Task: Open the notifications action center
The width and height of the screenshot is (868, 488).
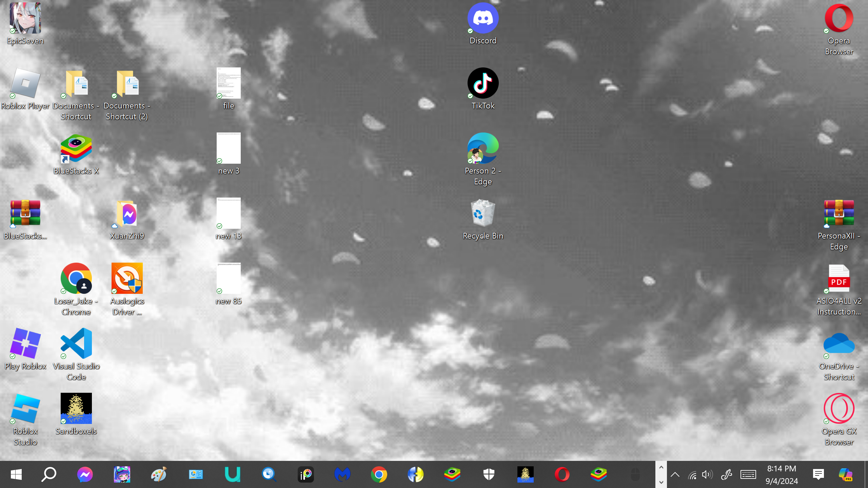Action: [818, 474]
